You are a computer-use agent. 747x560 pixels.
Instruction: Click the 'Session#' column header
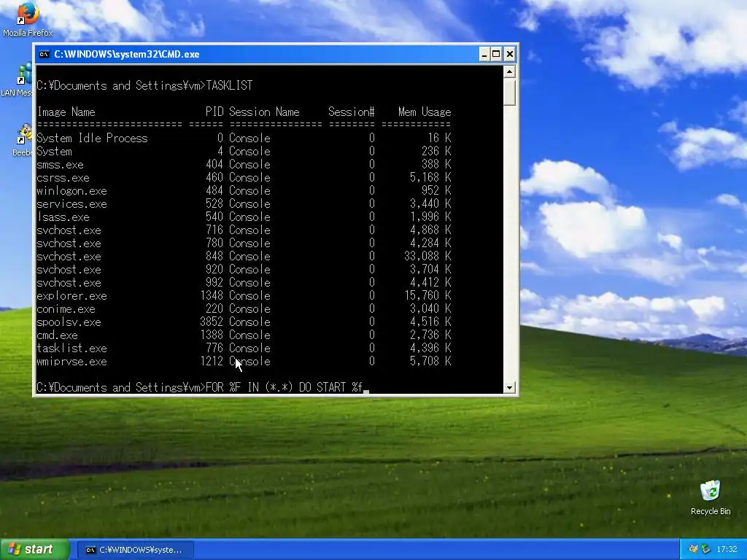(352, 112)
